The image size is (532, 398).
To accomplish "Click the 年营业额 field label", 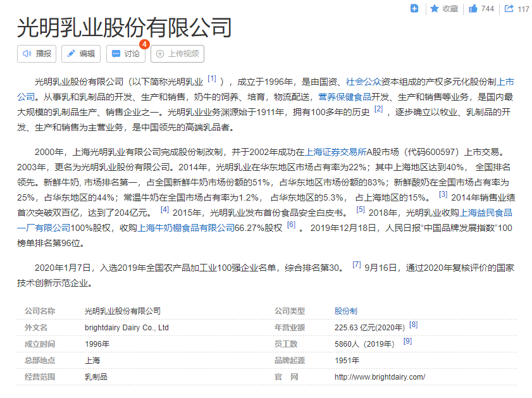I will [x=290, y=328].
